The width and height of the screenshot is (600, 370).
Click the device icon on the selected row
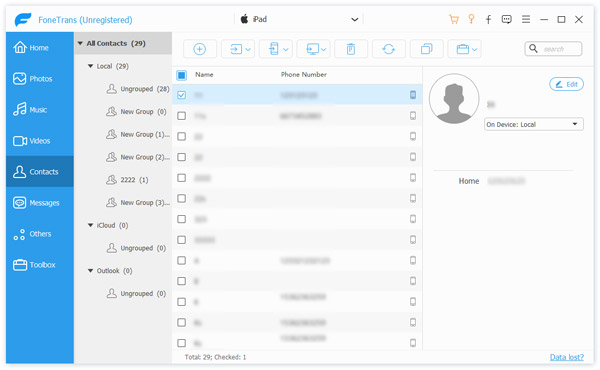pyautogui.click(x=413, y=95)
